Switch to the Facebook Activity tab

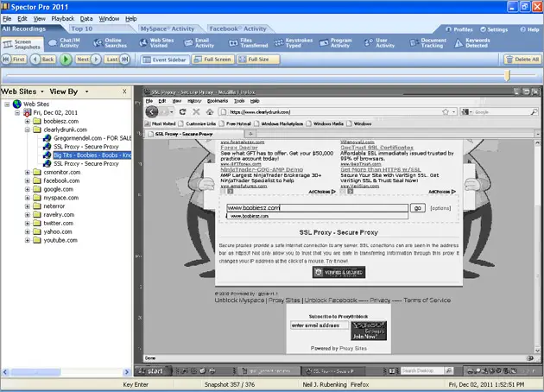tap(238, 28)
